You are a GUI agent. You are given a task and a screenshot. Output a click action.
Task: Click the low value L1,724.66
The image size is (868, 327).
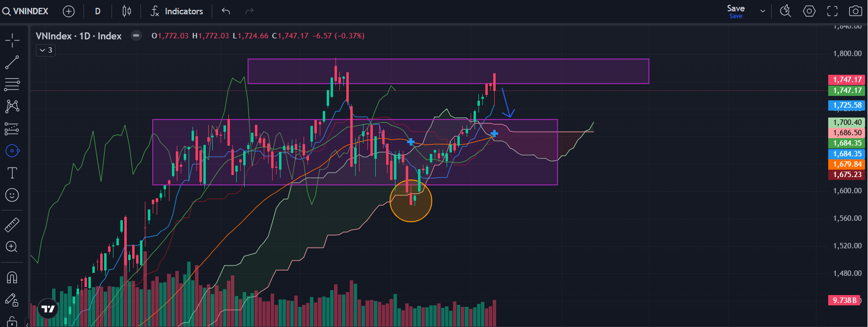coord(251,36)
